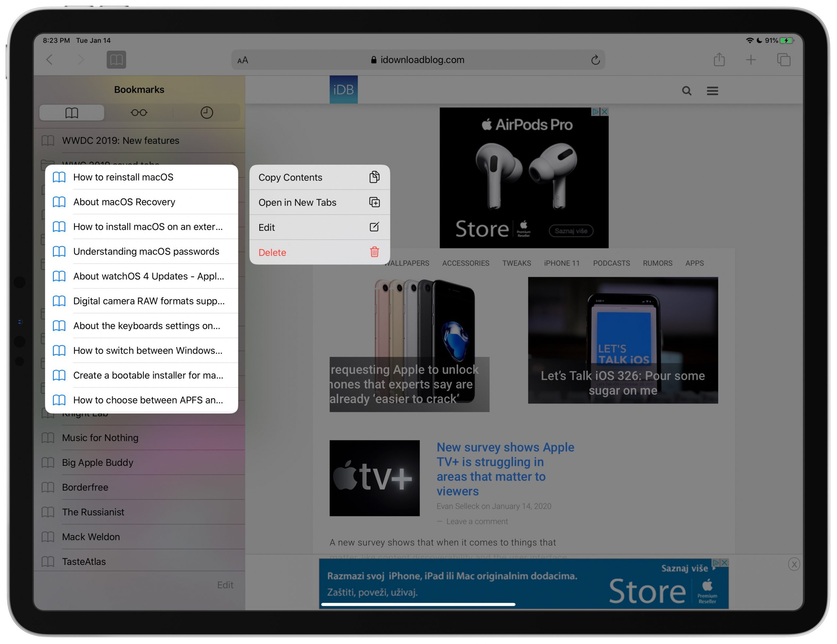837x644 pixels.
Task: Open the RUMORS category link
Action: point(658,263)
